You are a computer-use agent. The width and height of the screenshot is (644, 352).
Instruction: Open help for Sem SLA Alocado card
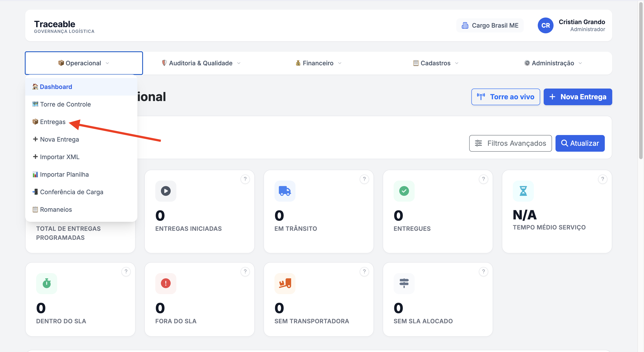(x=483, y=272)
